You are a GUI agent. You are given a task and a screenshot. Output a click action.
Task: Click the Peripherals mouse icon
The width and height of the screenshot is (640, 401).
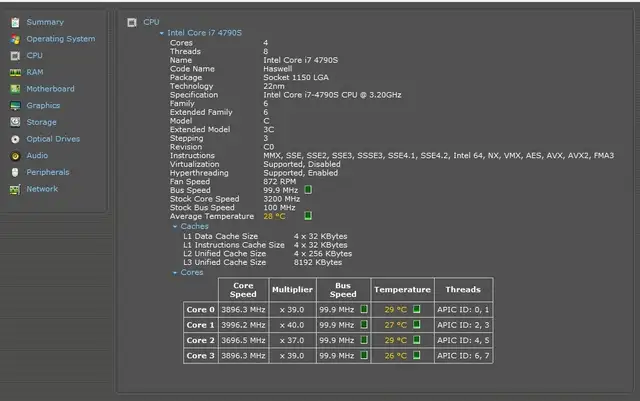coord(15,172)
